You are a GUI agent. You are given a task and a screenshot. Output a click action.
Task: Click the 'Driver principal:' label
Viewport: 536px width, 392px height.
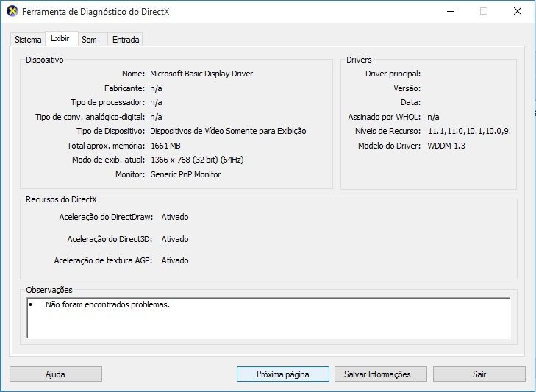tap(393, 74)
